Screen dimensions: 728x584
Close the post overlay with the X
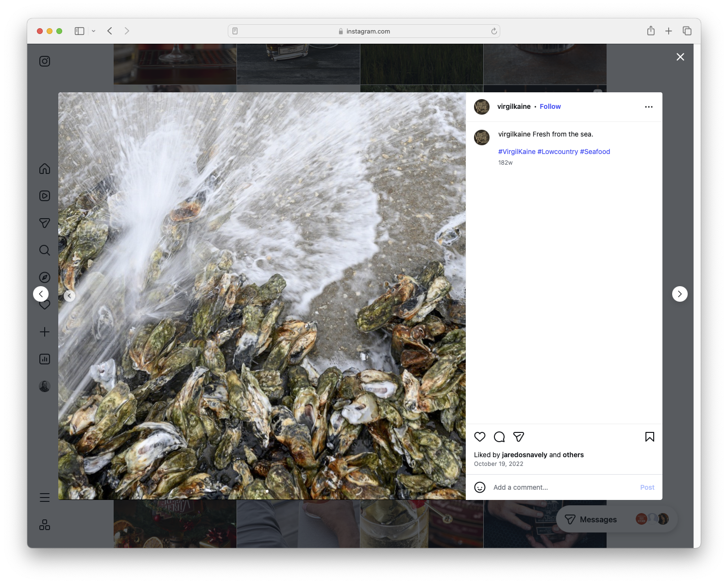tap(680, 57)
